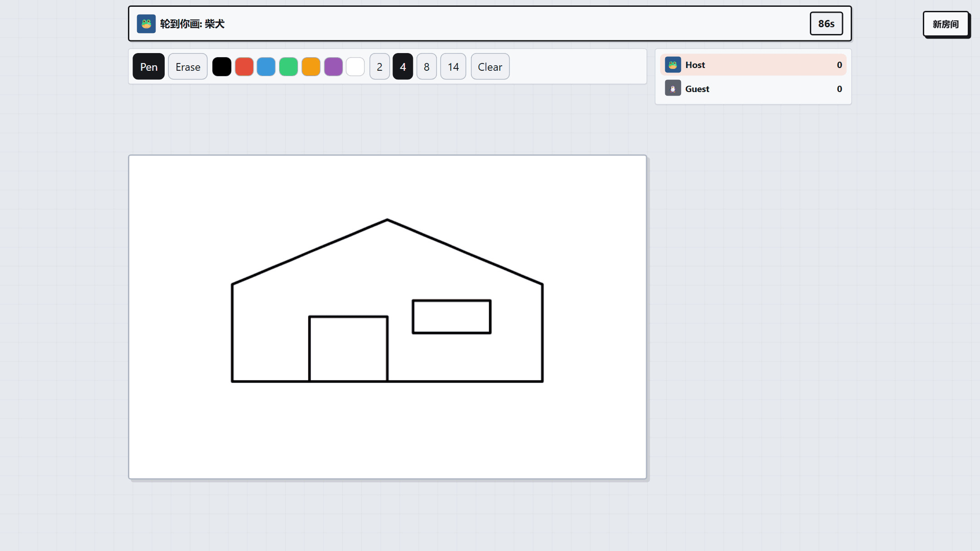The image size is (980, 551).
Task: Pick the purple color swatch
Action: pyautogui.click(x=333, y=67)
